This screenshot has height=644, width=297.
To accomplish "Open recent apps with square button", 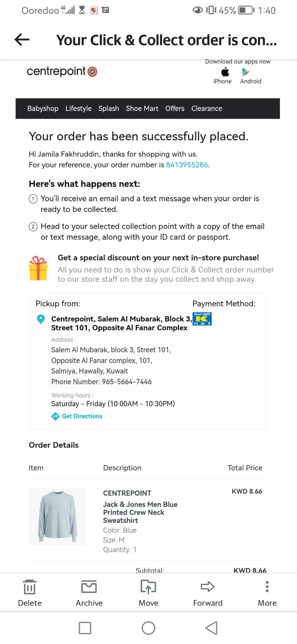I will pos(85,628).
